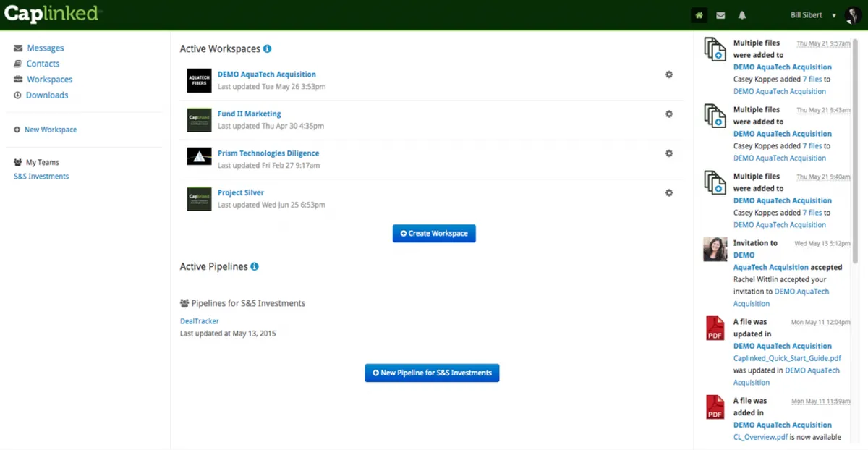Open 7 files link in 9:40am activity
This screenshot has width=868, height=450.
pos(812,213)
